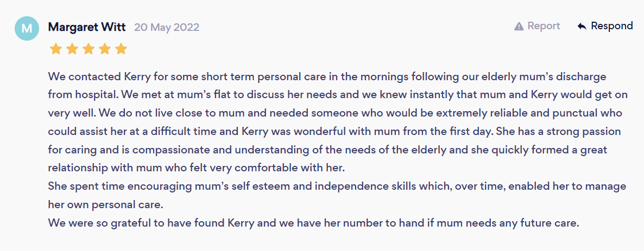Select the fifth rating star

(x=121, y=49)
